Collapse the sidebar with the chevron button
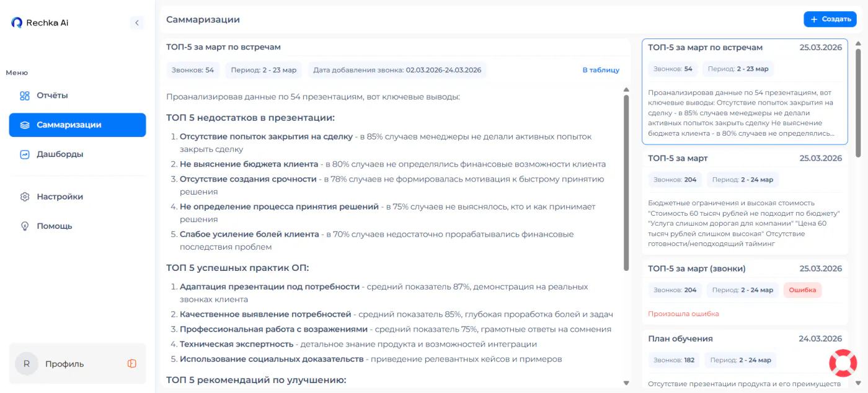Screen dimensions: 868x393 click(137, 23)
